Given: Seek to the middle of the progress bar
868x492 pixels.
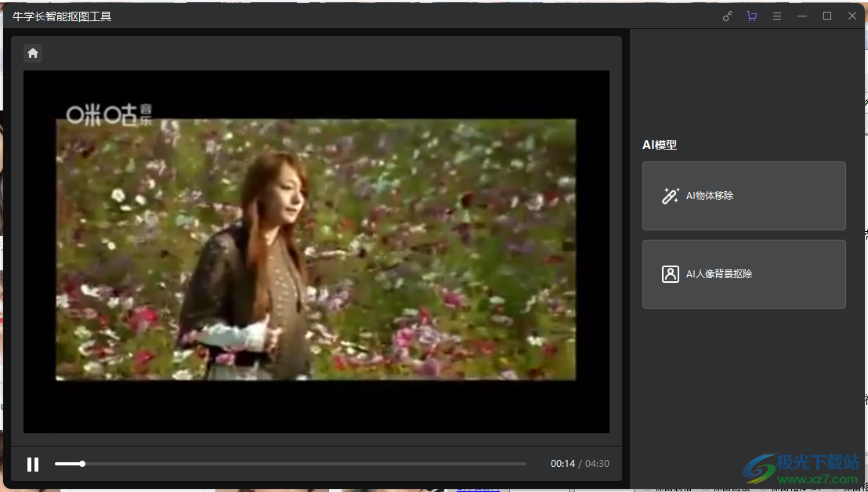Looking at the screenshot, I should pos(291,464).
